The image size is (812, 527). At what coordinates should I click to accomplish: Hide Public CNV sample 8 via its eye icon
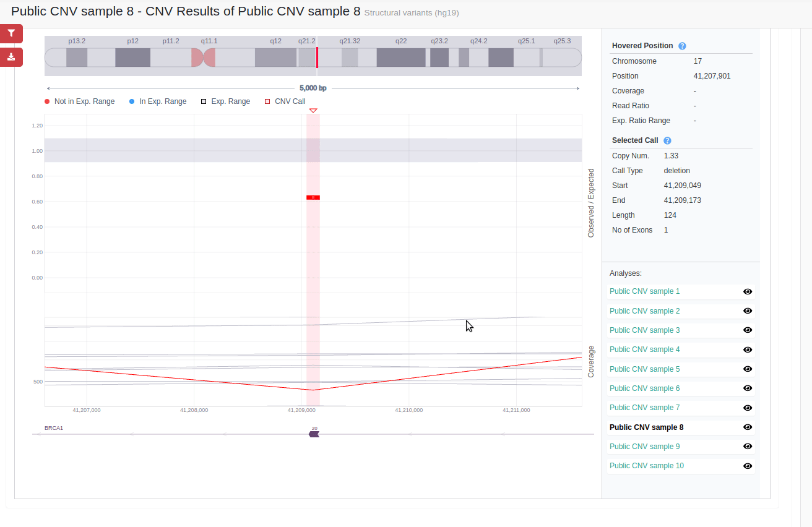(x=748, y=427)
